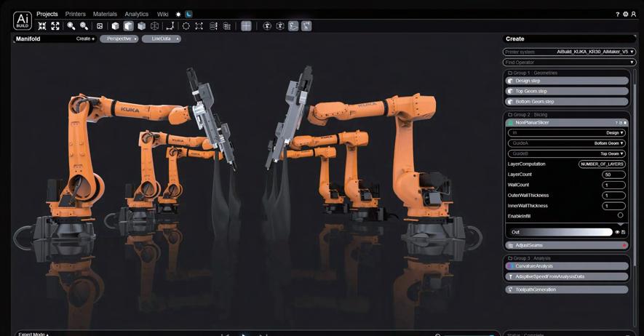Click the image snapshot toolbar icon
Viewport: 644px width, 336px height.
pos(100,26)
